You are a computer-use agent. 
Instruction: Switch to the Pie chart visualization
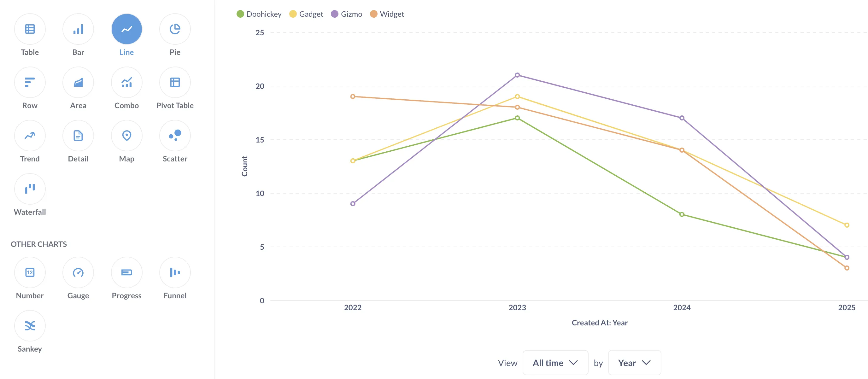(x=175, y=29)
